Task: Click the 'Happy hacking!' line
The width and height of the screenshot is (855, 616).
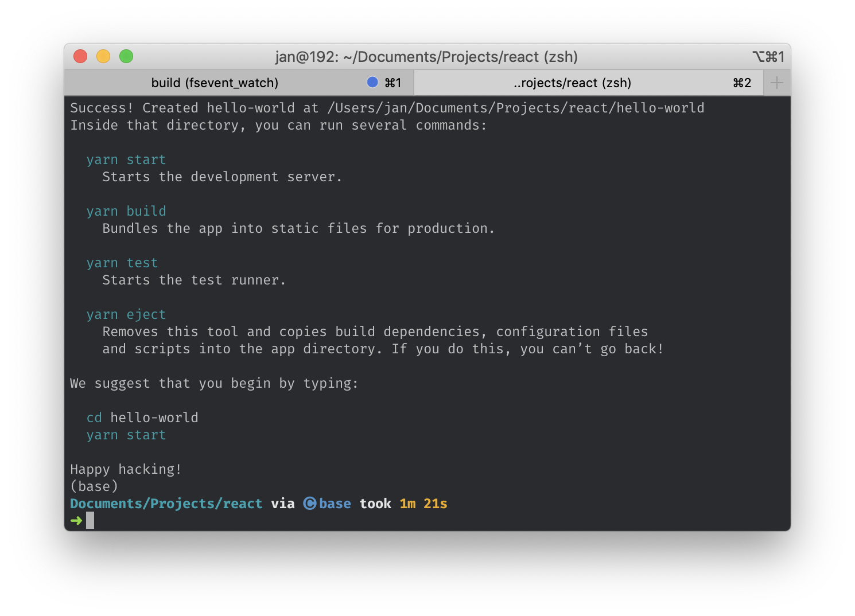Action: click(126, 469)
